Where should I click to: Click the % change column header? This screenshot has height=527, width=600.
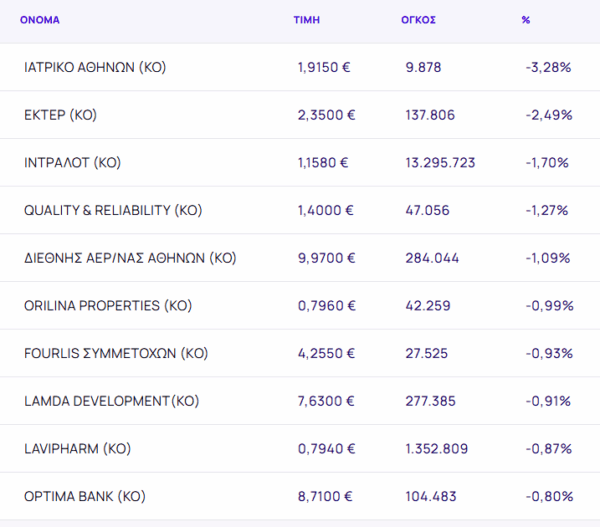526,20
